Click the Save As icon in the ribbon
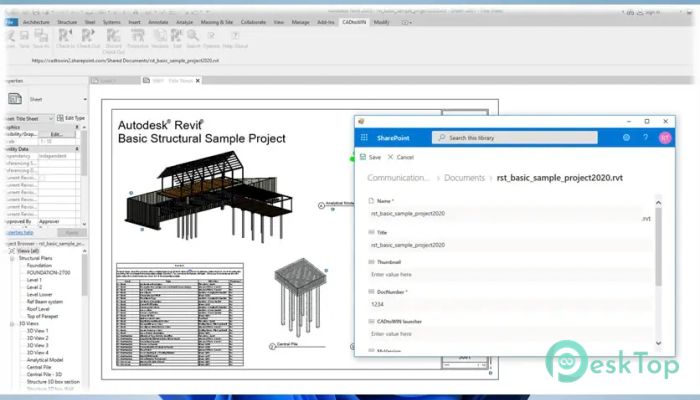The image size is (700, 400). [x=41, y=35]
